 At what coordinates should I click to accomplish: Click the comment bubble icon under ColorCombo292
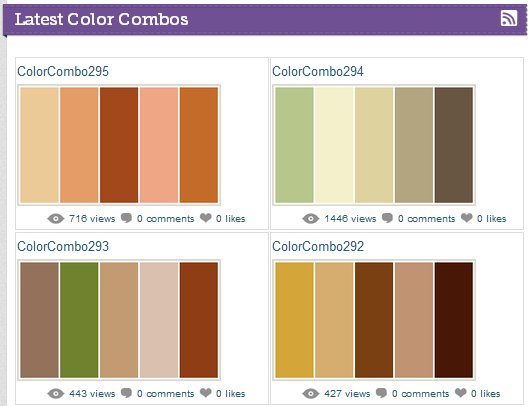pyautogui.click(x=381, y=393)
